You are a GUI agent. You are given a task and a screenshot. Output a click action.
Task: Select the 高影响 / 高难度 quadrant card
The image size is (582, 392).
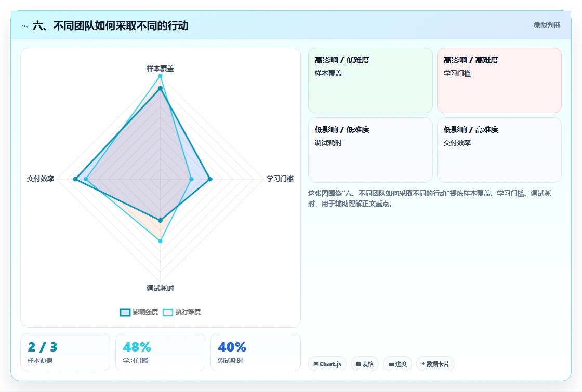499,80
